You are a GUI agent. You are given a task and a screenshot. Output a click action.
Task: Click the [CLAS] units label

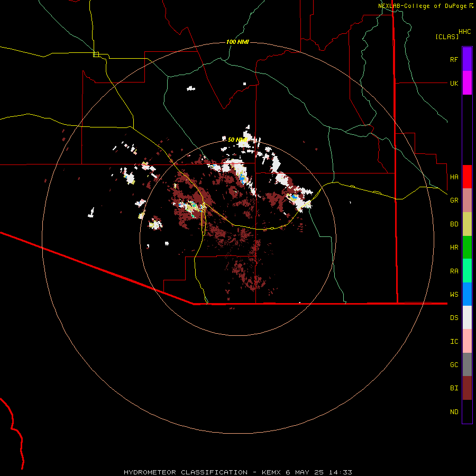click(x=447, y=36)
